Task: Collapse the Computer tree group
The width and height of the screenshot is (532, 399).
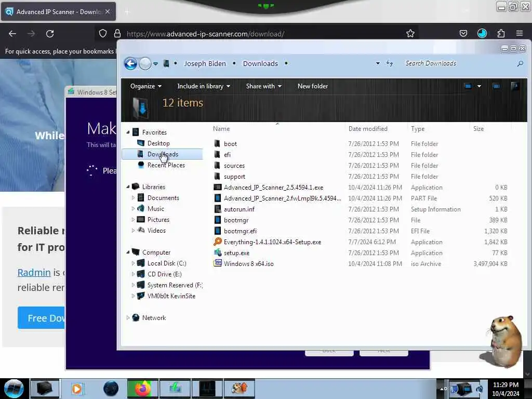Action: tap(128, 252)
